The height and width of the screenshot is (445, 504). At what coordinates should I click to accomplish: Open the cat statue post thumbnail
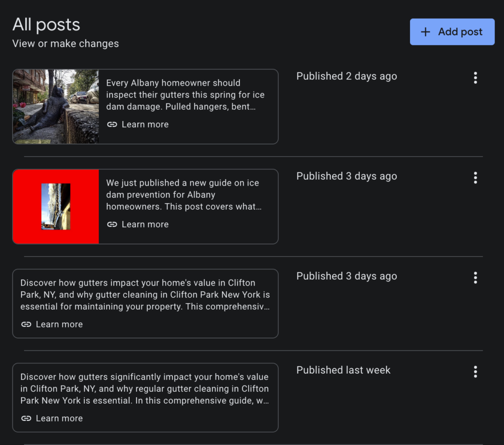coord(56,106)
